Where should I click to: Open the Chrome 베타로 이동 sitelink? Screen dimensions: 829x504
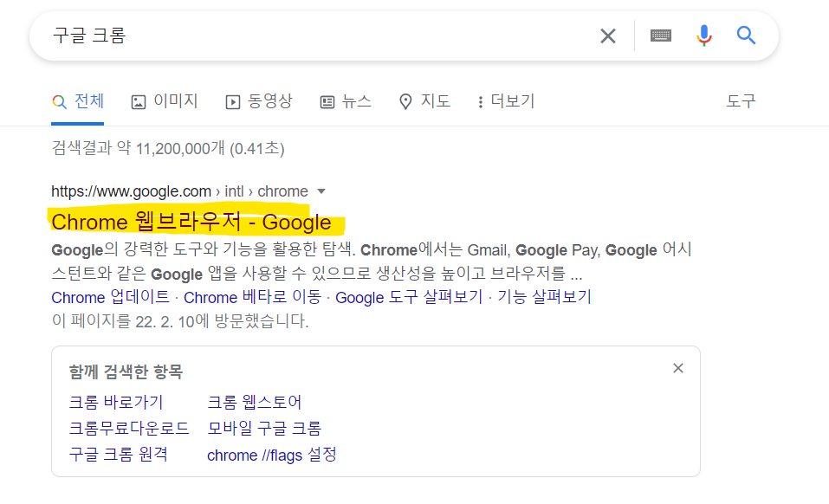(252, 297)
